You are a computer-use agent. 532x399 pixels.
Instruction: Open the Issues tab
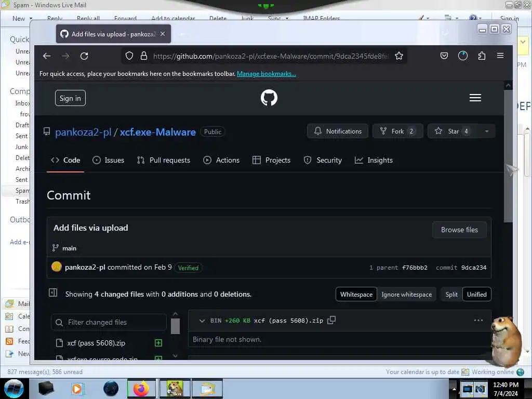(108, 160)
